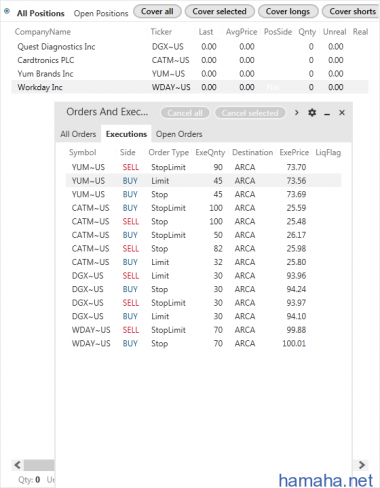Switch to the All Orders tab
Image resolution: width=380 pixels, height=488 pixels.
point(78,134)
